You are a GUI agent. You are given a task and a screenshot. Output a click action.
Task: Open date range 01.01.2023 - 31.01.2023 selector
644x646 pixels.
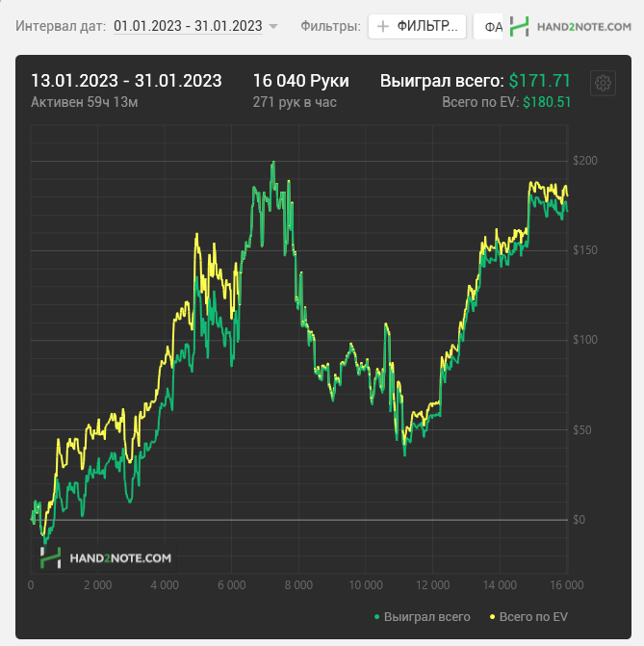pyautogui.click(x=188, y=26)
